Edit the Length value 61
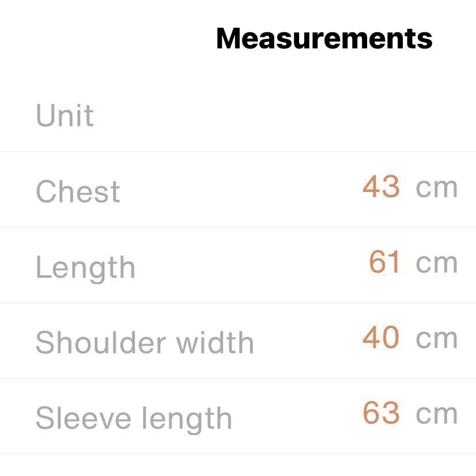Screen dimensions: 476x476 [x=384, y=263]
